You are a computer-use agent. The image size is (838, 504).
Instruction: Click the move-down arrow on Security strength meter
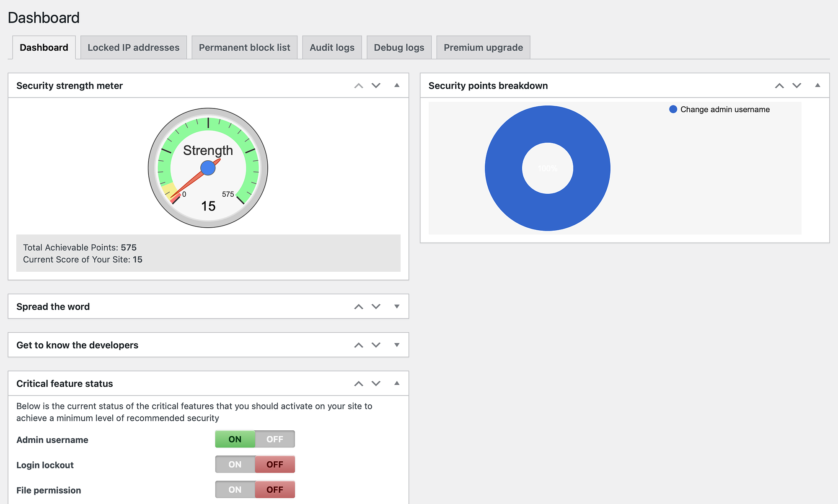[375, 85]
